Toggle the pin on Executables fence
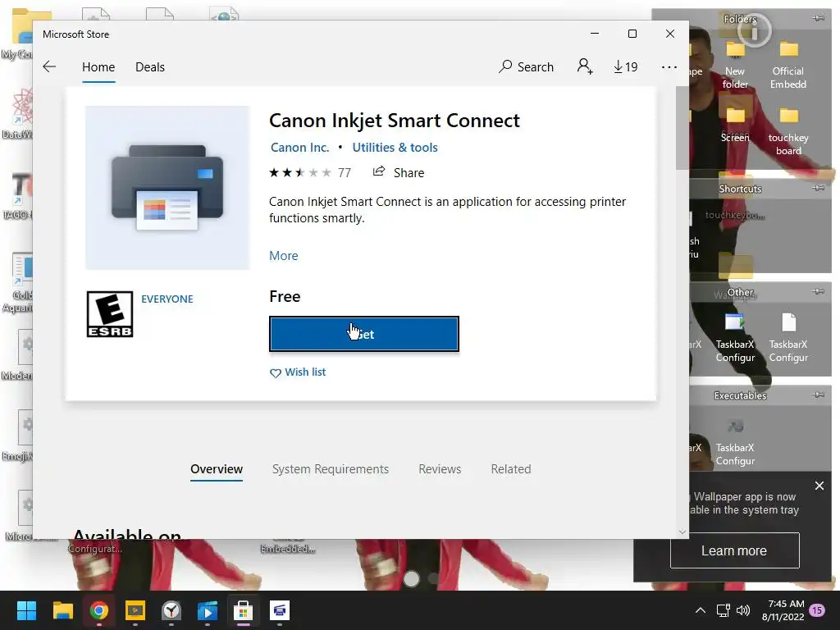Viewport: 840px width, 630px height. point(819,395)
